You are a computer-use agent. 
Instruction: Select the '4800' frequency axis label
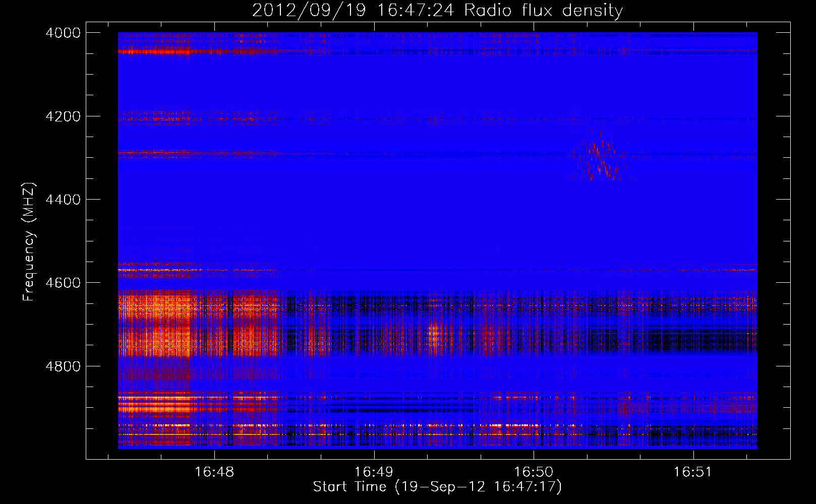(x=63, y=366)
